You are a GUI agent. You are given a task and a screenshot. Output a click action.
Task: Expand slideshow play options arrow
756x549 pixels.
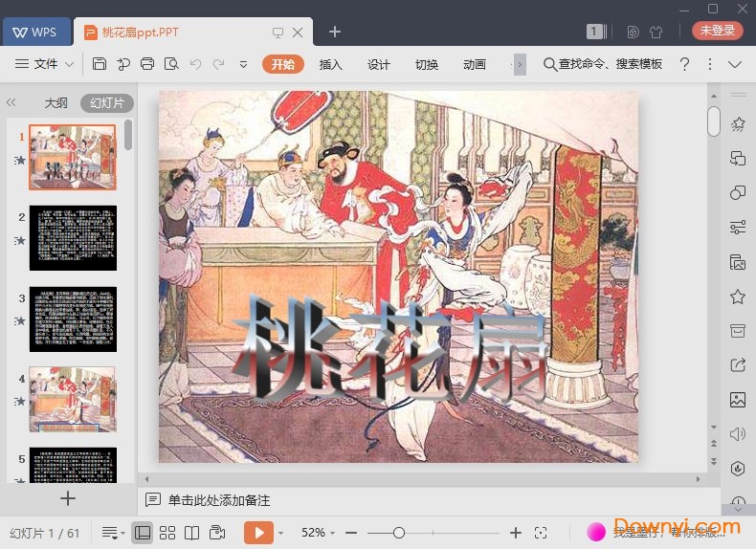pos(281,533)
